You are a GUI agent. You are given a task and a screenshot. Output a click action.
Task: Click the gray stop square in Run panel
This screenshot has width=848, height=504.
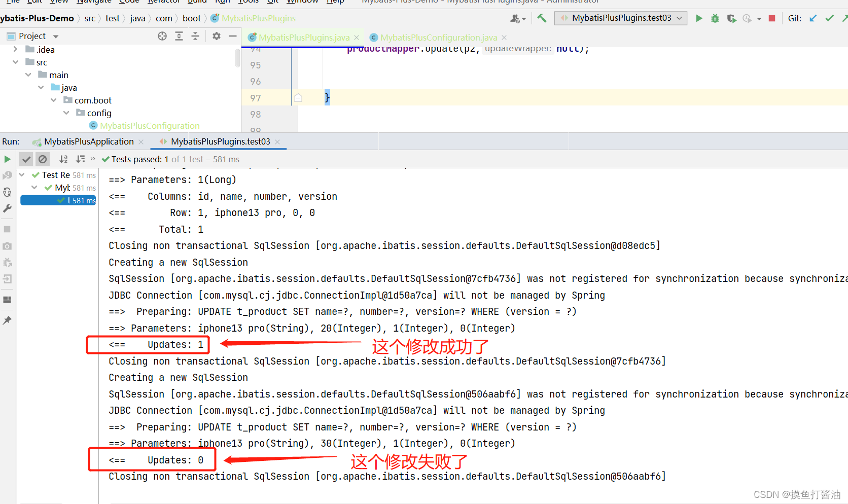[7, 229]
